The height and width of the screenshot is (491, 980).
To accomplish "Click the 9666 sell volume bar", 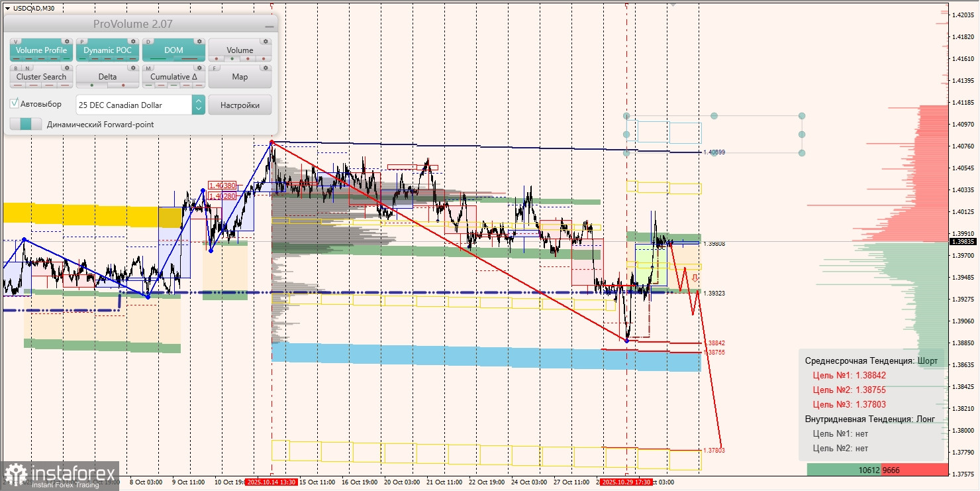I will click(914, 470).
